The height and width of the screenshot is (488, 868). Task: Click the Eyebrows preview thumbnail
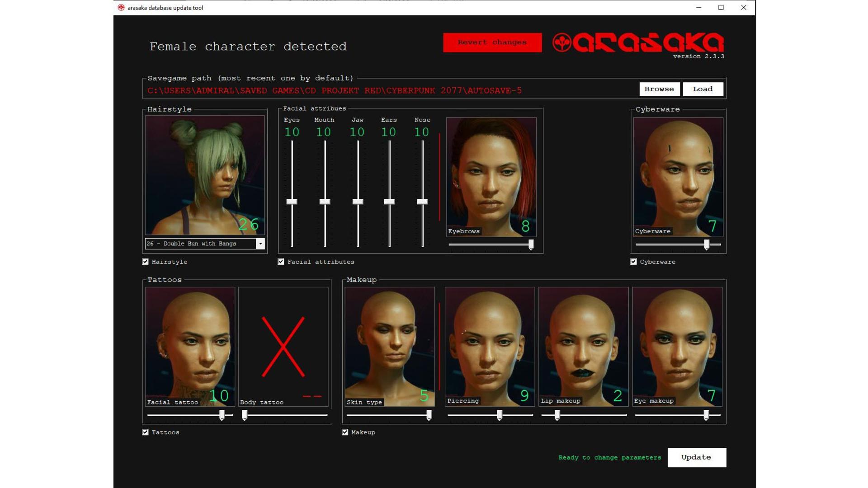pyautogui.click(x=491, y=177)
